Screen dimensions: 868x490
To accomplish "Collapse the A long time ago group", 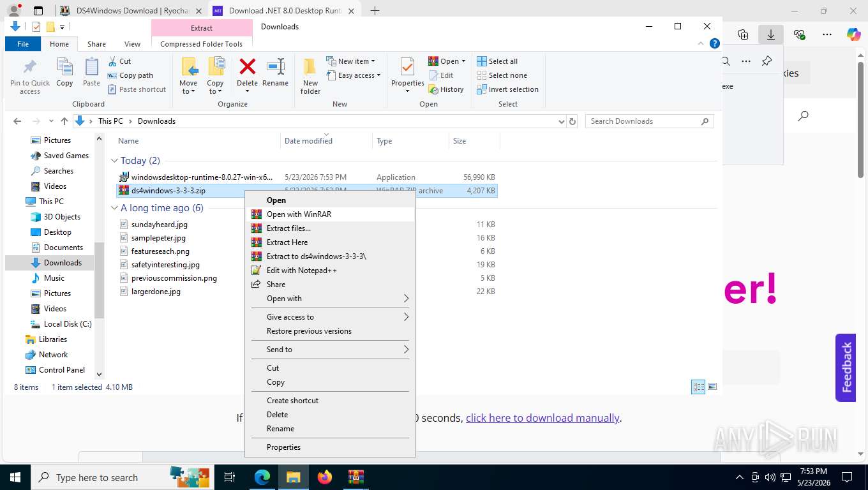I will pyautogui.click(x=114, y=208).
